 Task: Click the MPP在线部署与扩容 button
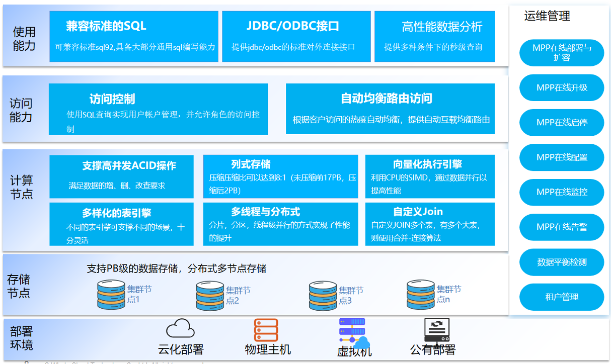tap(562, 53)
